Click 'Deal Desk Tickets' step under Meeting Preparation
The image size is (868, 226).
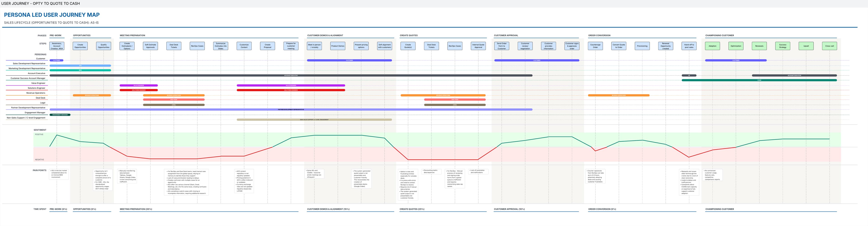coord(174,46)
